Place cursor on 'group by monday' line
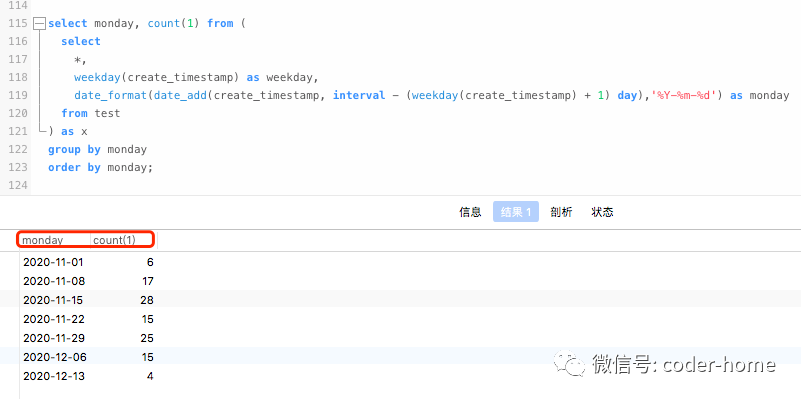The width and height of the screenshot is (801, 399). tap(97, 149)
